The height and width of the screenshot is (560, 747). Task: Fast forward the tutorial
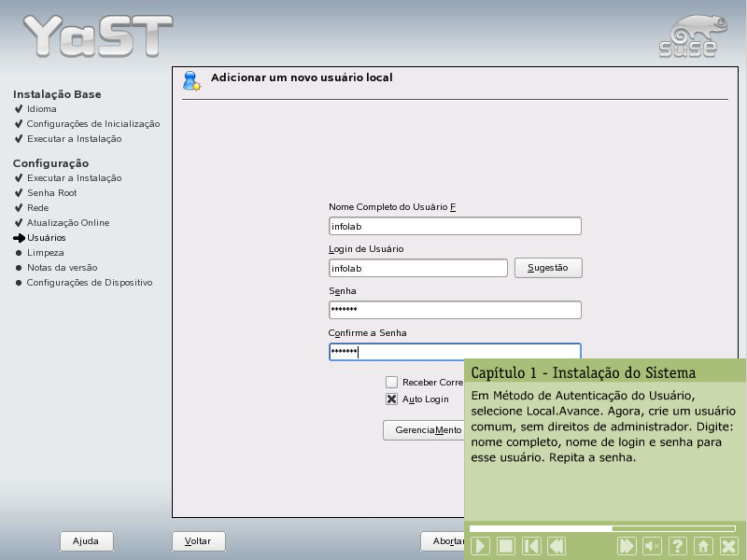click(627, 546)
